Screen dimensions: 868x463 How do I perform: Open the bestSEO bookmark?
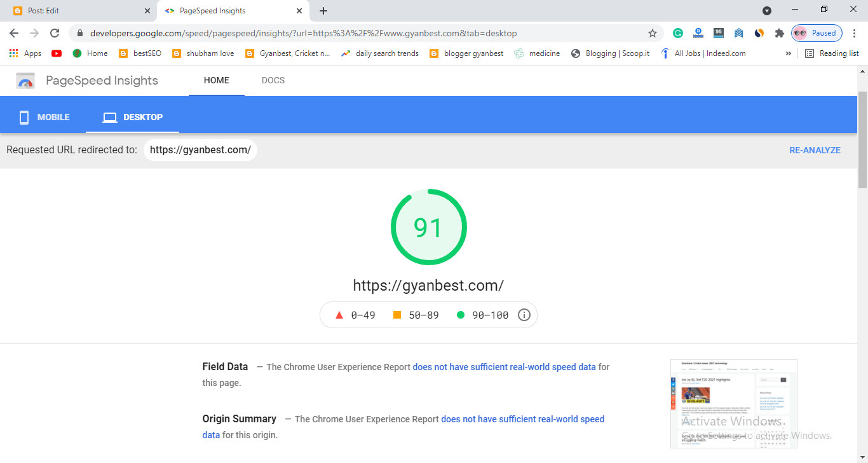click(x=140, y=53)
